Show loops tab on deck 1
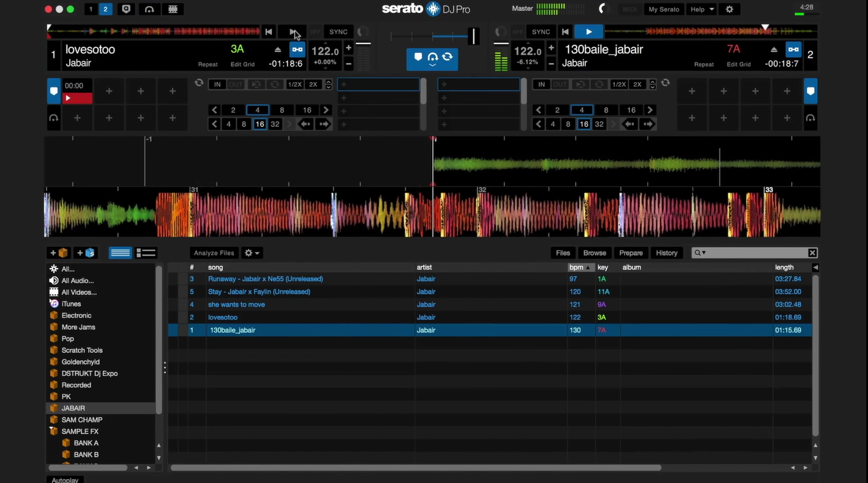This screenshot has width=868, height=483. 54,118
